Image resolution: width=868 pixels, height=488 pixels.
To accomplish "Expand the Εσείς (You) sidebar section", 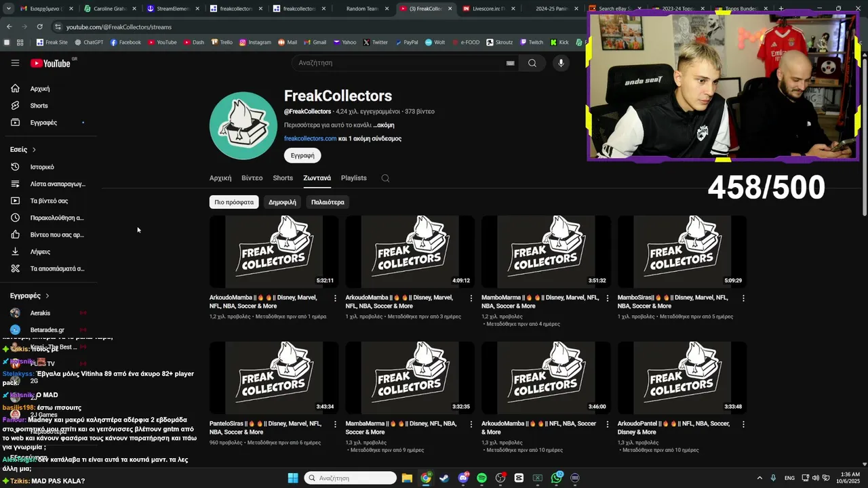I will tap(23, 150).
